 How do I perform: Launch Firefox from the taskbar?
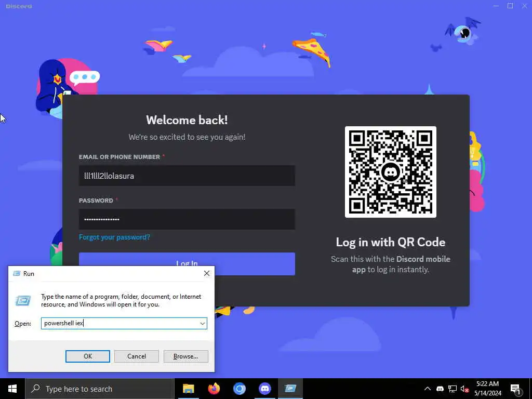[214, 389]
